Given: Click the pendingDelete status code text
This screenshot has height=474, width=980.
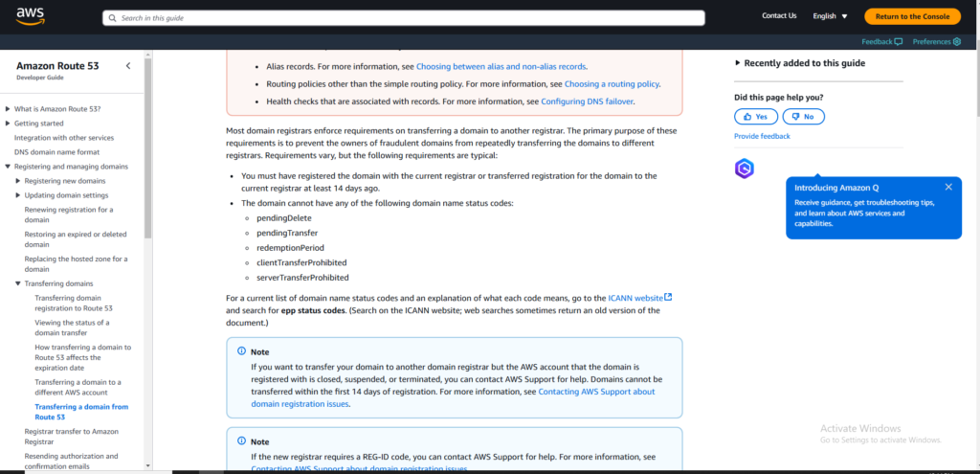Looking at the screenshot, I should pyautogui.click(x=283, y=218).
